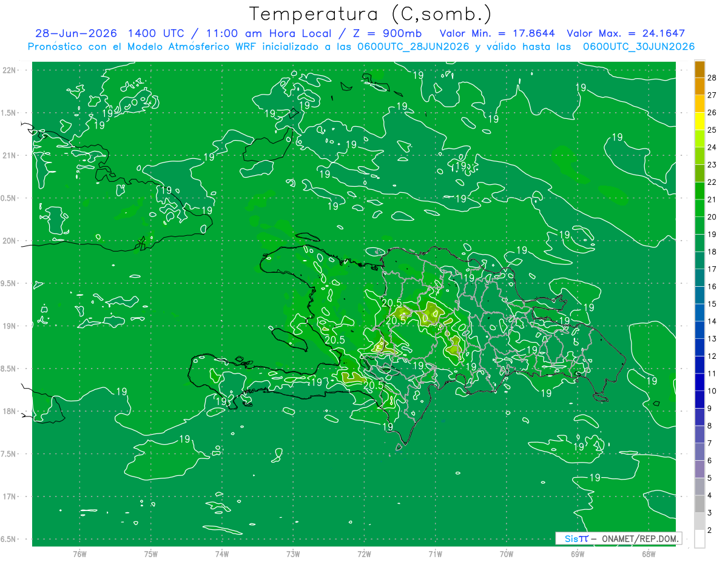The image size is (728, 562).
Task: Select the '0600UTC_30JUN2026' valid-until timestamp
Action: click(x=639, y=47)
